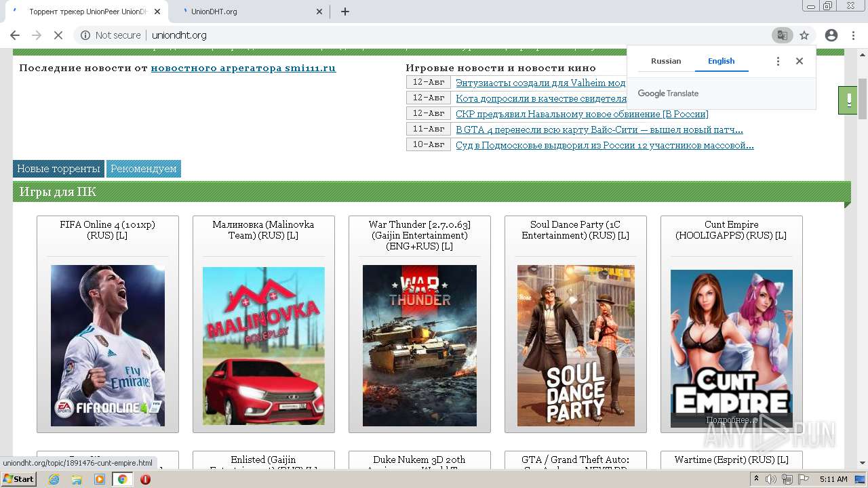
Task: Close the UnionDHT.org tab
Action: pyautogui.click(x=320, y=12)
